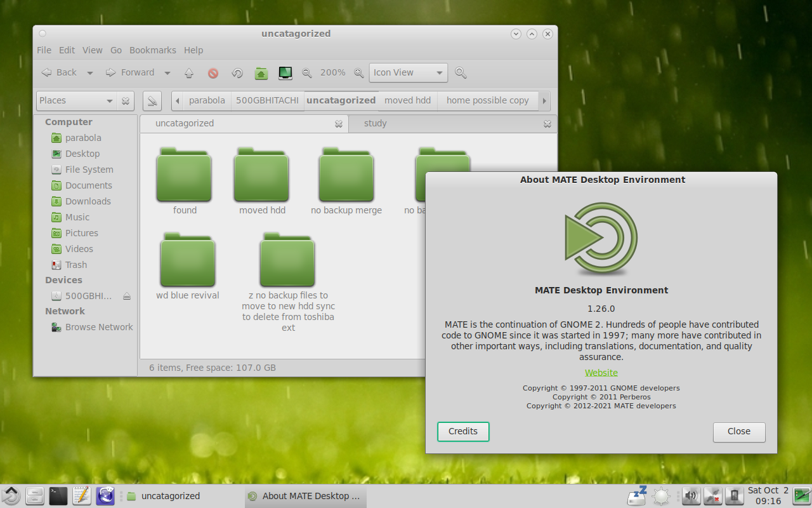
Task: Zoom out the file view
Action: [307, 73]
